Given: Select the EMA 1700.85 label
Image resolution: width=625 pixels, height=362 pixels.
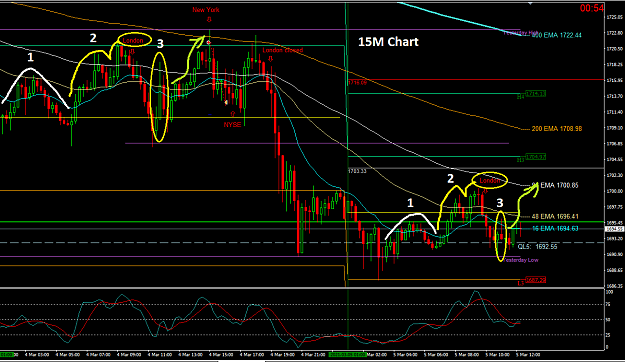Looking at the screenshot, I should point(559,185).
